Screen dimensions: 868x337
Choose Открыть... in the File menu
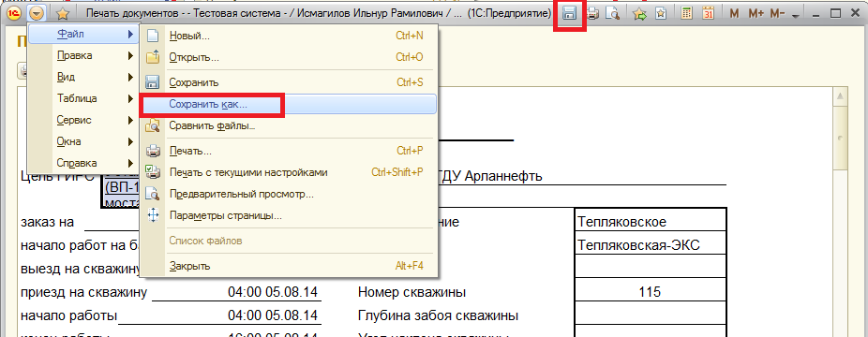(289, 57)
